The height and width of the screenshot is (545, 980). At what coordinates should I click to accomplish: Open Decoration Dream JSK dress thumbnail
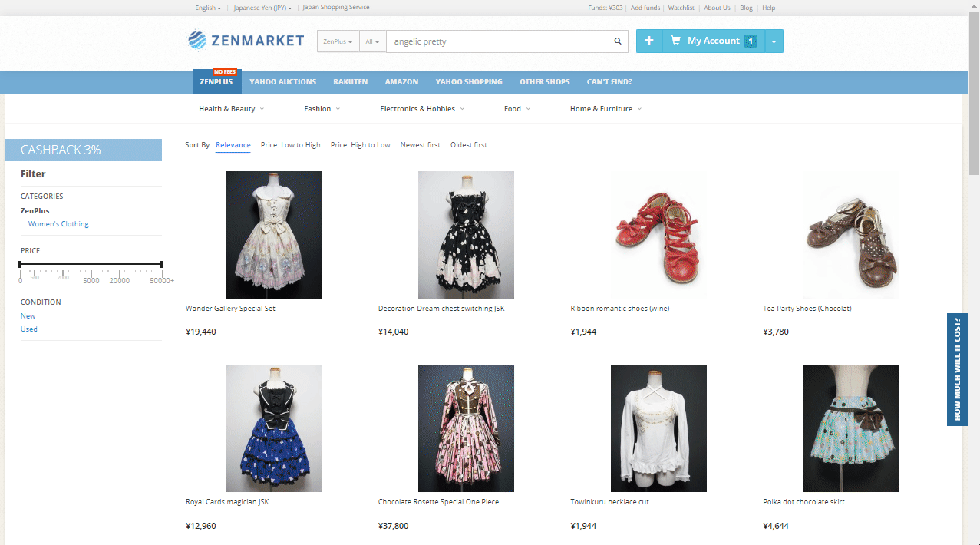pos(466,235)
